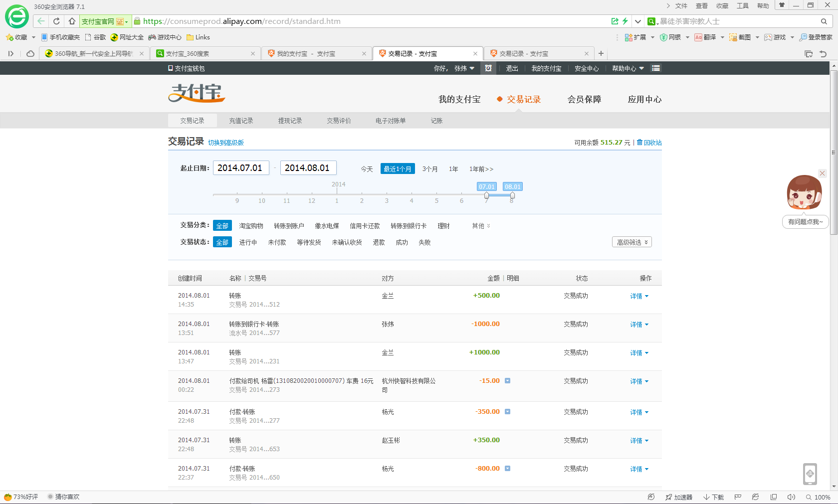Click the alarm clock icon in Alipay top bar

pyautogui.click(x=488, y=68)
